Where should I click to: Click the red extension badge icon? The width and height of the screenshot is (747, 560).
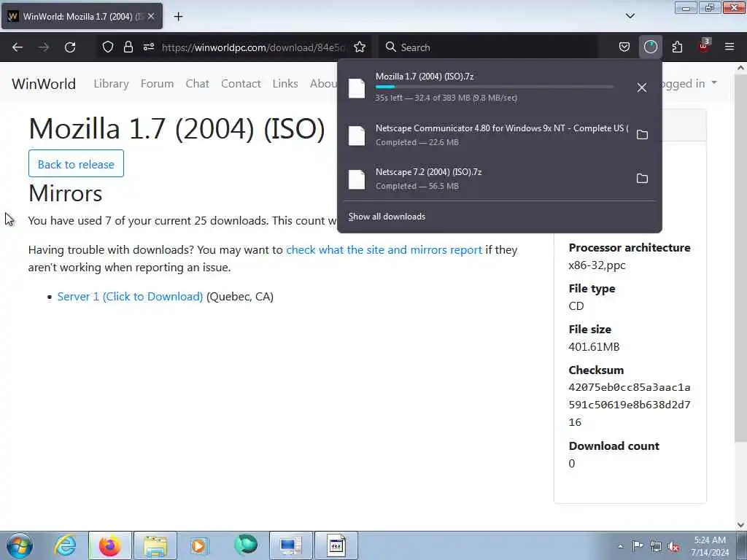[x=703, y=46]
